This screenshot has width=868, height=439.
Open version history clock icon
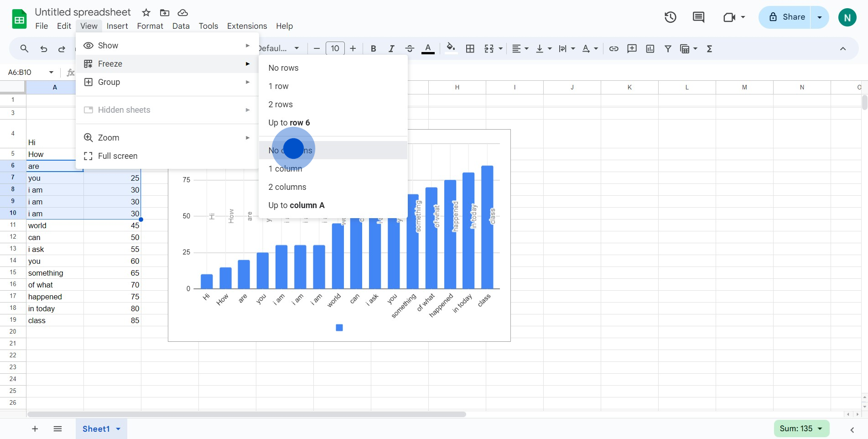tap(670, 17)
